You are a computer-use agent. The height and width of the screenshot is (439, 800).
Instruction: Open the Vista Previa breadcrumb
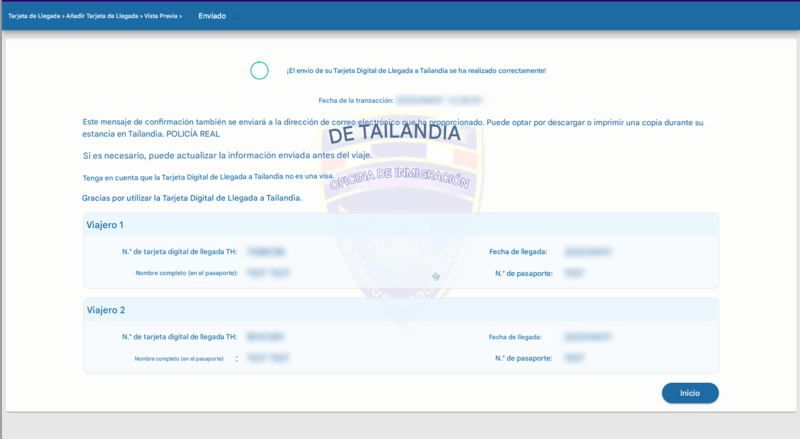[x=161, y=16]
